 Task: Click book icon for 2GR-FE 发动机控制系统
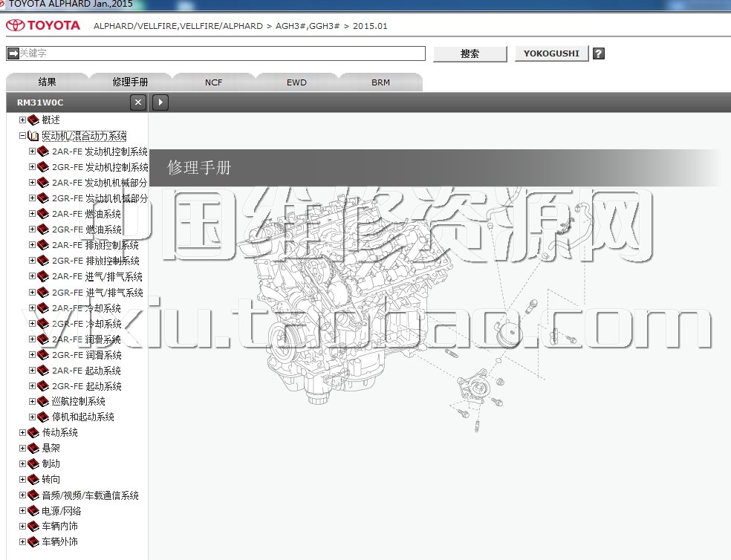coord(43,167)
